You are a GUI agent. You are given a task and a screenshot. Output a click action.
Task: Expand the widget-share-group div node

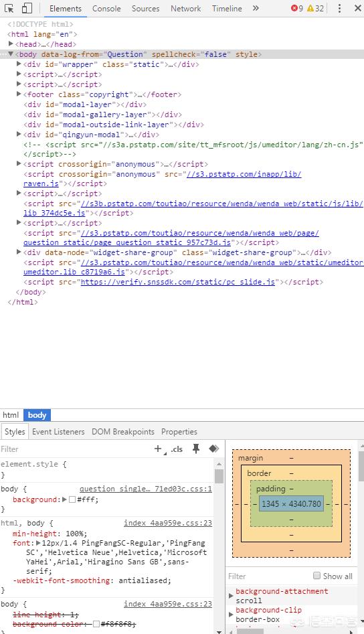click(19, 252)
